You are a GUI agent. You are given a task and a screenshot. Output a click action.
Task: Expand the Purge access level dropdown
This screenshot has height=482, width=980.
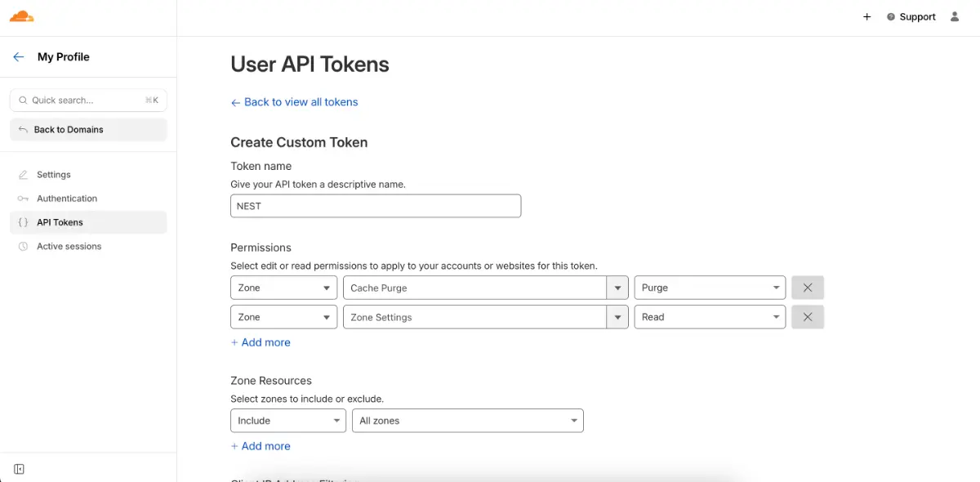pos(709,288)
